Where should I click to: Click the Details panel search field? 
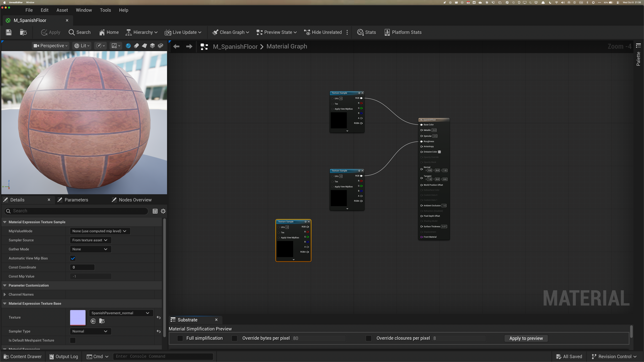click(x=76, y=211)
